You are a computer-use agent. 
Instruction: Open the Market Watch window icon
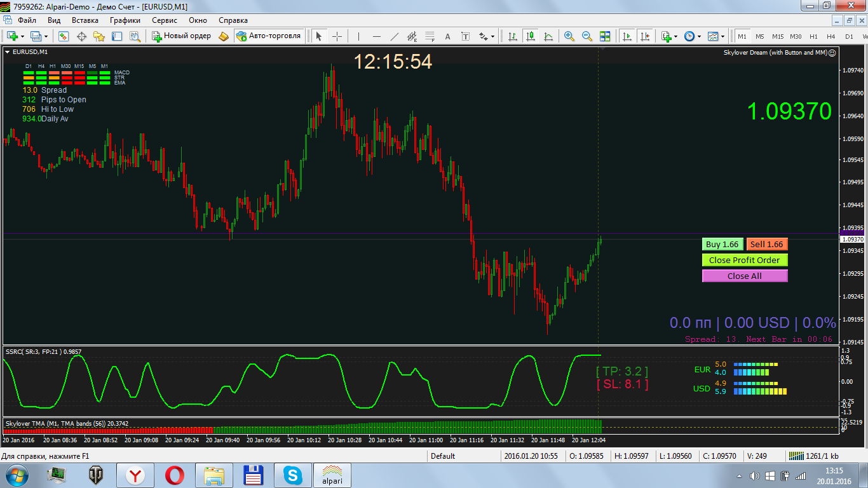click(64, 36)
